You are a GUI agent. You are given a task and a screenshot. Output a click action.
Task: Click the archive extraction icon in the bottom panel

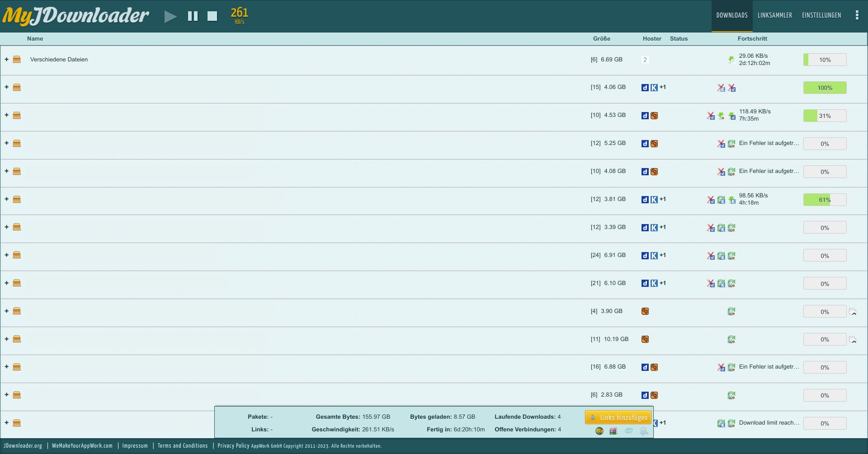click(613, 431)
